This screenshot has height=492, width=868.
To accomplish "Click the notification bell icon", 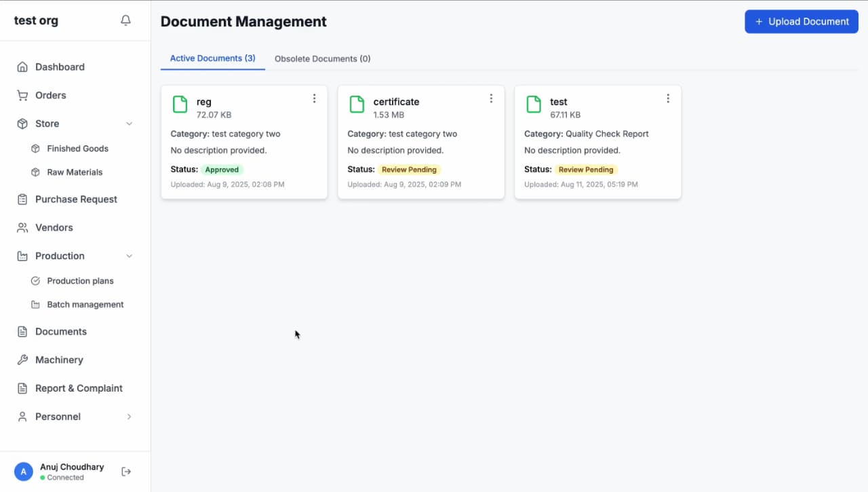I will click(125, 21).
